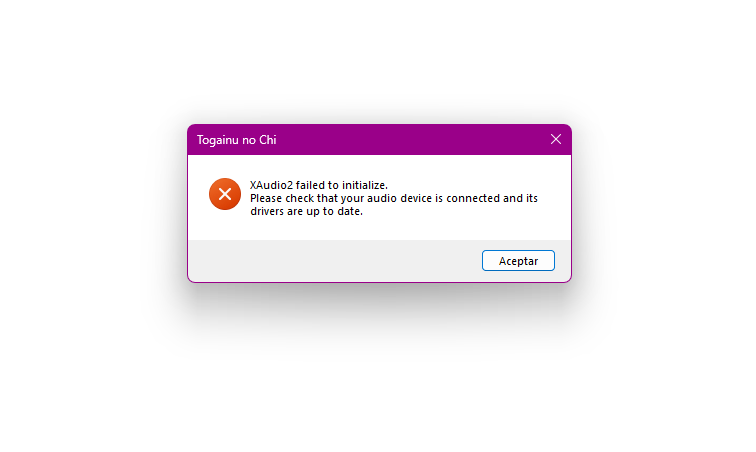Click white space below the error icon
Image resolution: width=756 pixels, height=452 pixels.
coord(225,226)
